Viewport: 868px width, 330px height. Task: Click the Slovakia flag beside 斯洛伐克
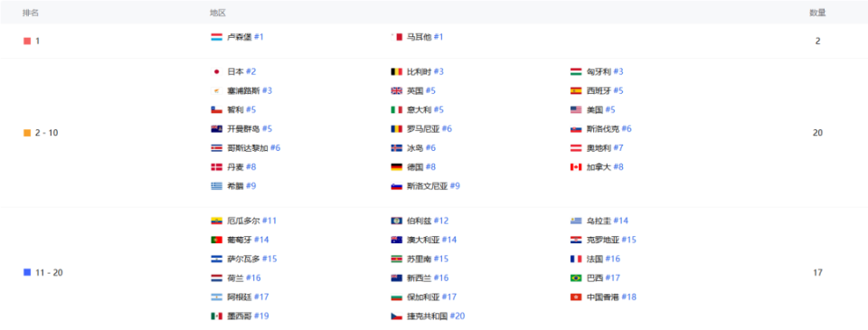[576, 129]
